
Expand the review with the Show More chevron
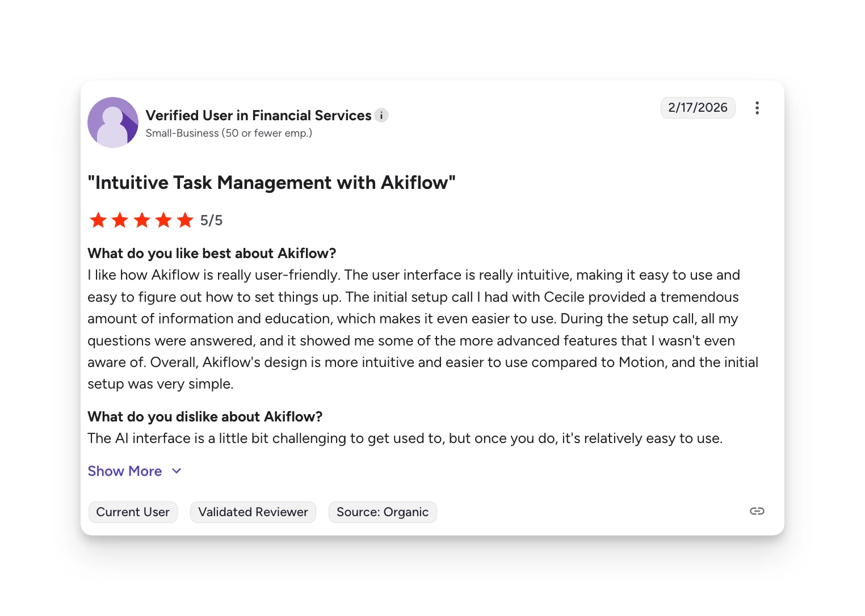pyautogui.click(x=177, y=471)
